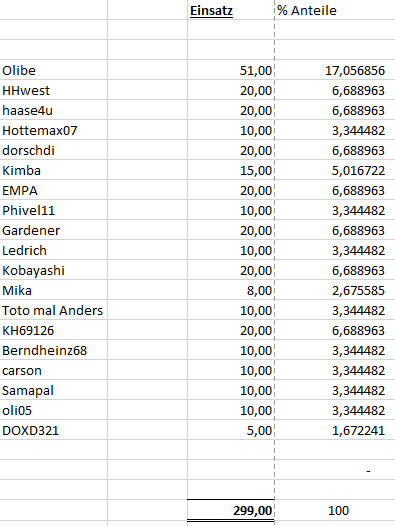Select the 2,675585 percentage cell
The image size is (395, 526).
click(x=335, y=290)
